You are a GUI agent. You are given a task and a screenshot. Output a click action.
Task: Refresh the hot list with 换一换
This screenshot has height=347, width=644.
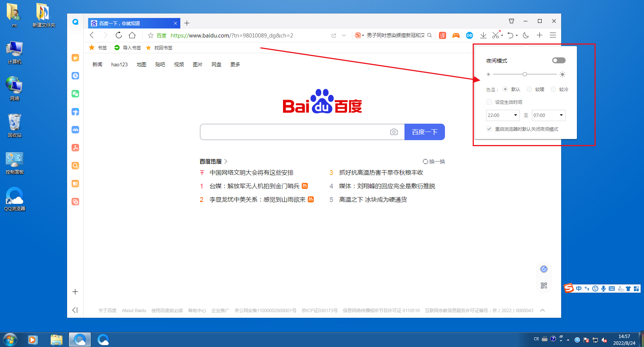click(434, 162)
